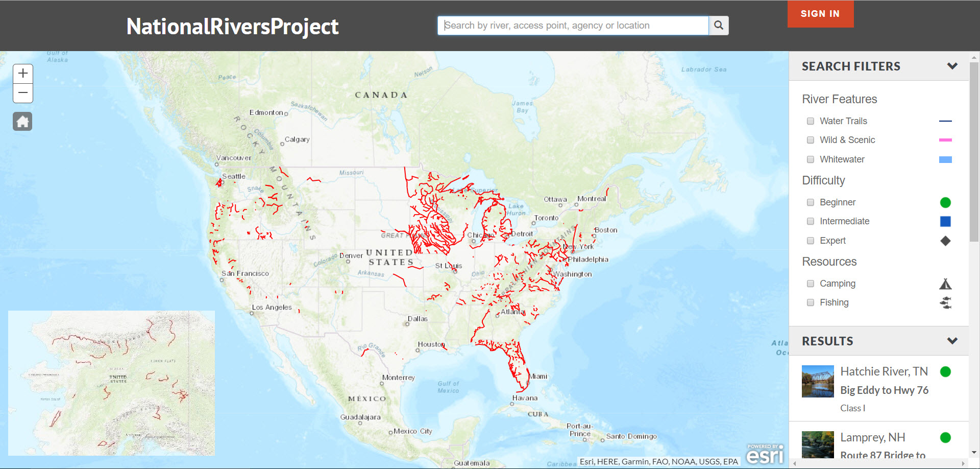Screen dimensions: 980x469
Task: Collapse the SEARCH FILTERS panel
Action: tap(952, 66)
